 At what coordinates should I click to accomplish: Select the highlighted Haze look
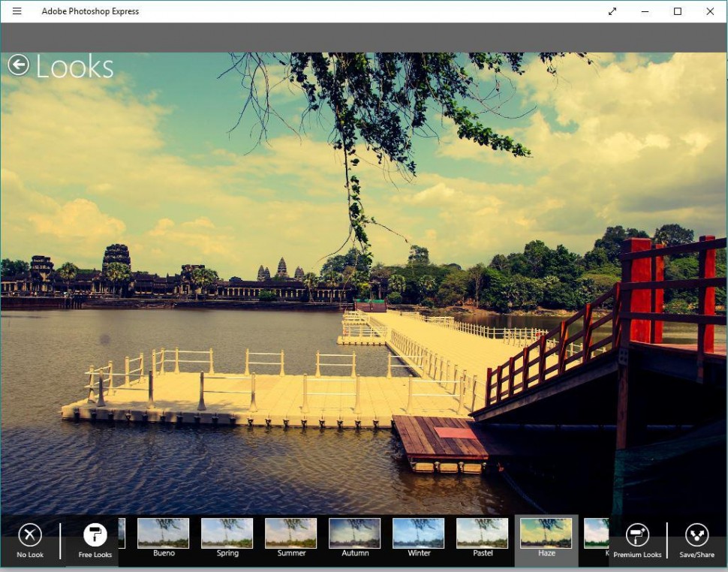(546, 534)
